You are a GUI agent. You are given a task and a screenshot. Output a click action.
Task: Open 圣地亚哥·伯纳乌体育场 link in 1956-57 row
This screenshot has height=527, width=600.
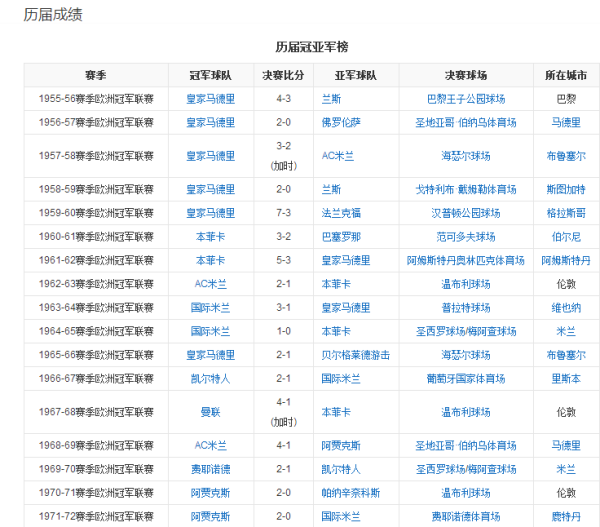pyautogui.click(x=466, y=122)
